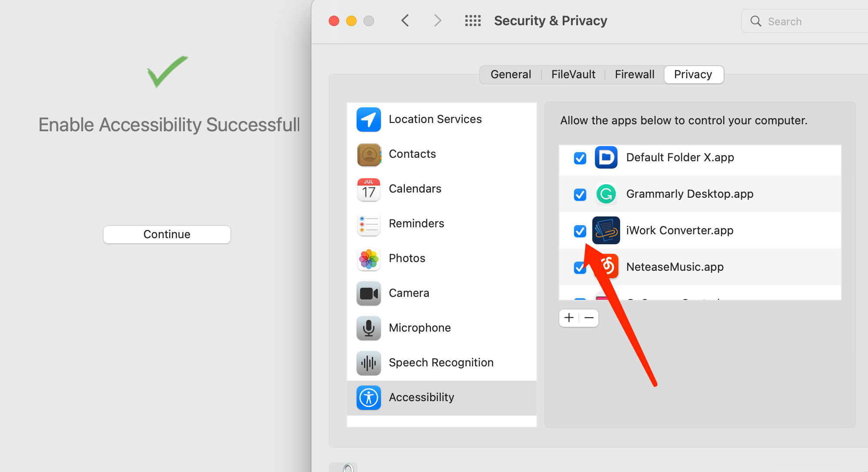Toggle Default Folder X.app checkbox
Screen dimensions: 868x472
point(580,157)
